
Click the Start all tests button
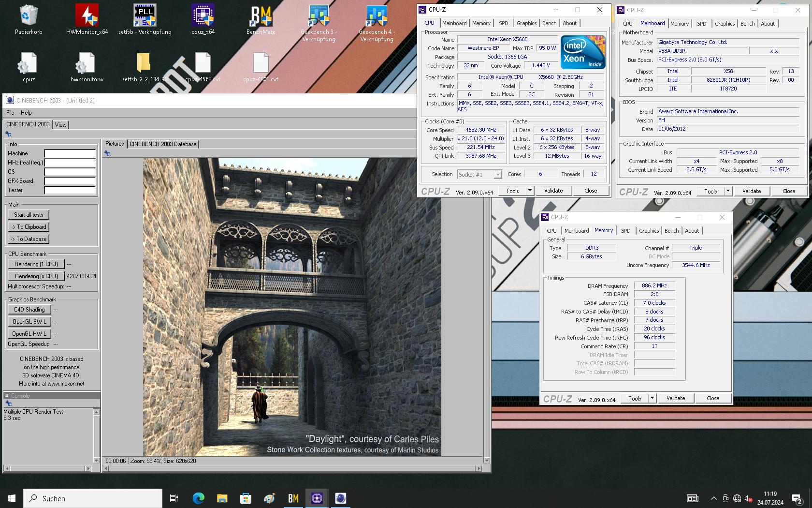point(29,215)
